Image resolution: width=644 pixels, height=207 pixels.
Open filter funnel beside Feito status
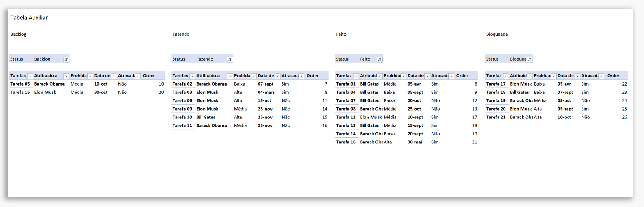point(379,59)
